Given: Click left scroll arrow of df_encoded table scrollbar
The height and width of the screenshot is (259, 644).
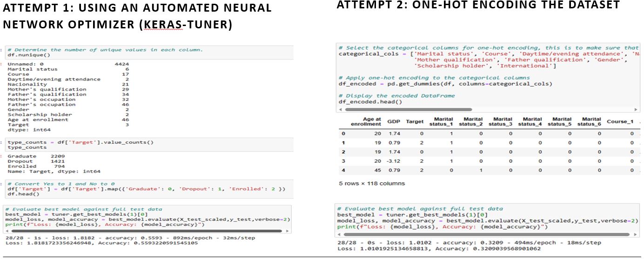Looking at the screenshot, I should coord(340,109).
